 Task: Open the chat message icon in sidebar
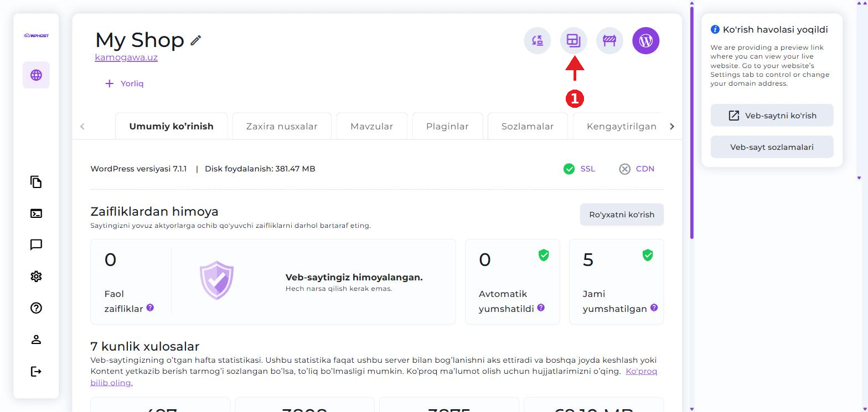click(x=36, y=245)
